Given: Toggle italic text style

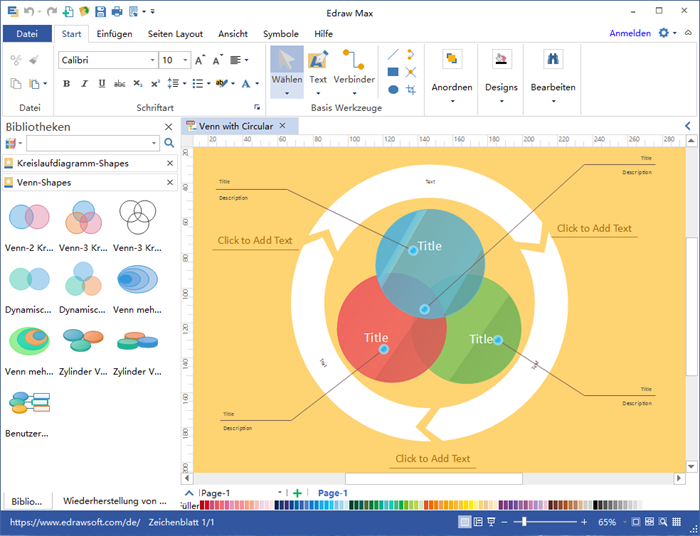Looking at the screenshot, I should pyautogui.click(x=83, y=84).
